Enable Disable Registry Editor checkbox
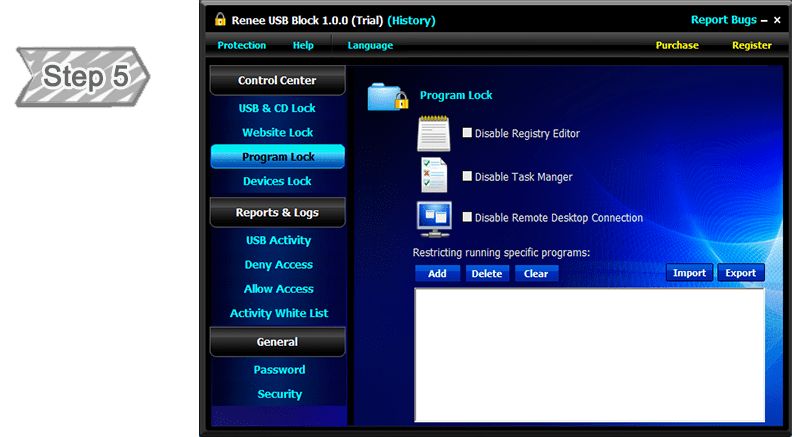The width and height of the screenshot is (805, 437). [x=467, y=133]
